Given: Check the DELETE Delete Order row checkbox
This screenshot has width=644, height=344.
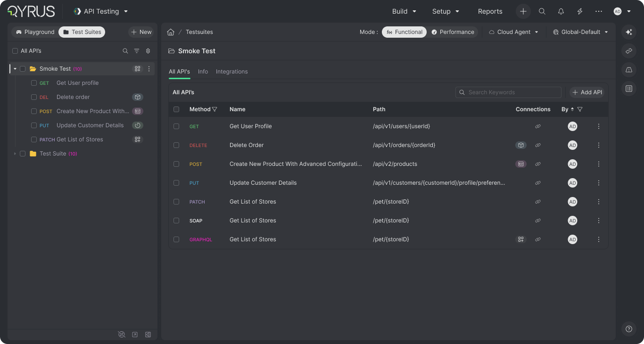Looking at the screenshot, I should point(176,145).
